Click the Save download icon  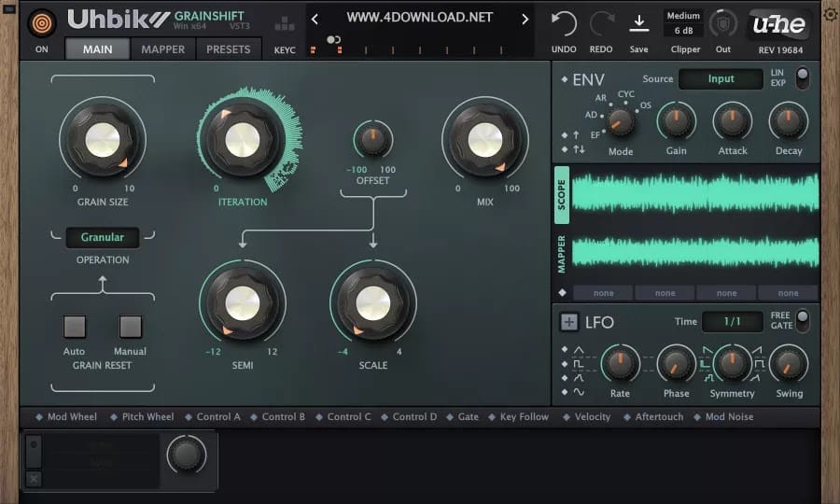tap(638, 23)
